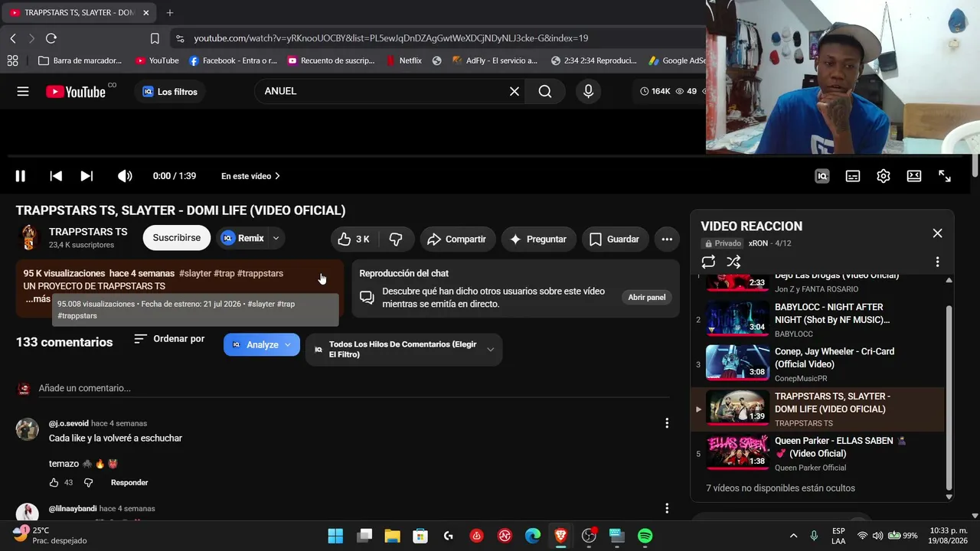Expand the En este vídeo chapters chevron
Viewport: 980px width, 551px height.
277,176
